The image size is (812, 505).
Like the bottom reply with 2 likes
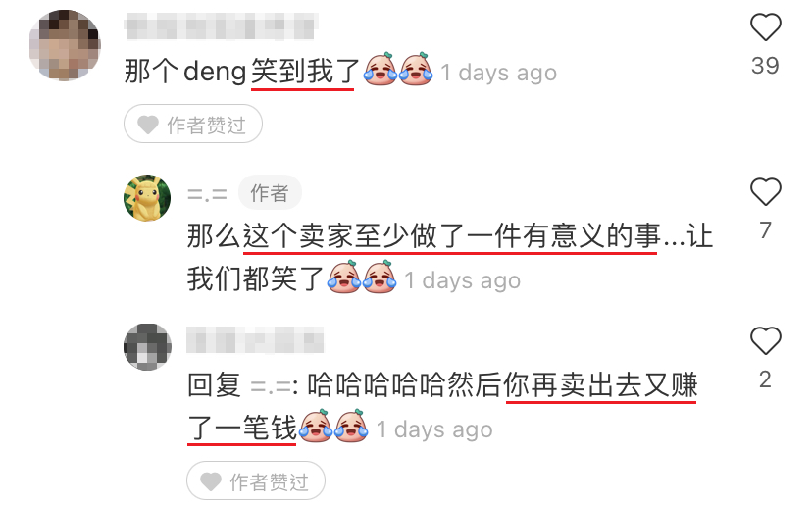click(765, 341)
